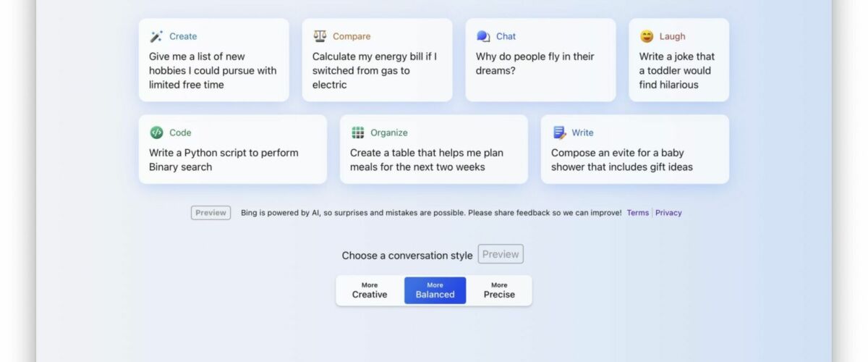
Task: Select More Precise conversation style
Action: [499, 290]
